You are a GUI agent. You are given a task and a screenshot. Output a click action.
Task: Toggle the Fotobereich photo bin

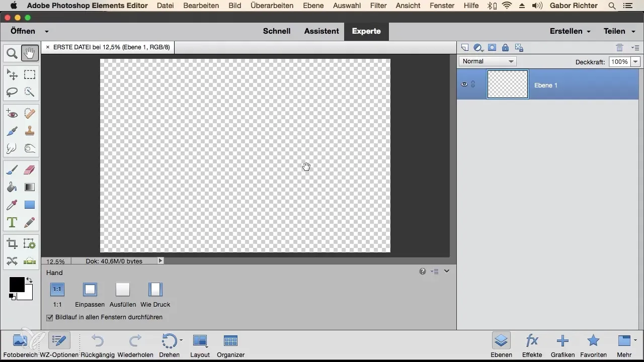20,345
